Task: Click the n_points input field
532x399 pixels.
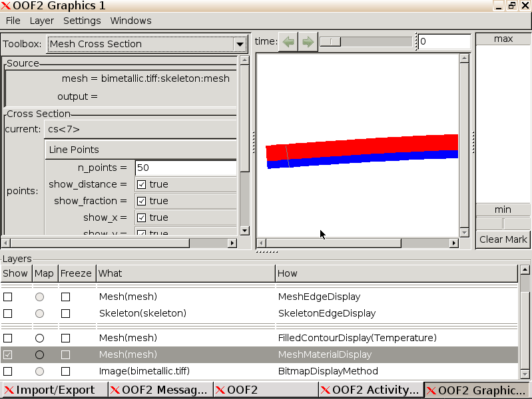Action: point(185,168)
